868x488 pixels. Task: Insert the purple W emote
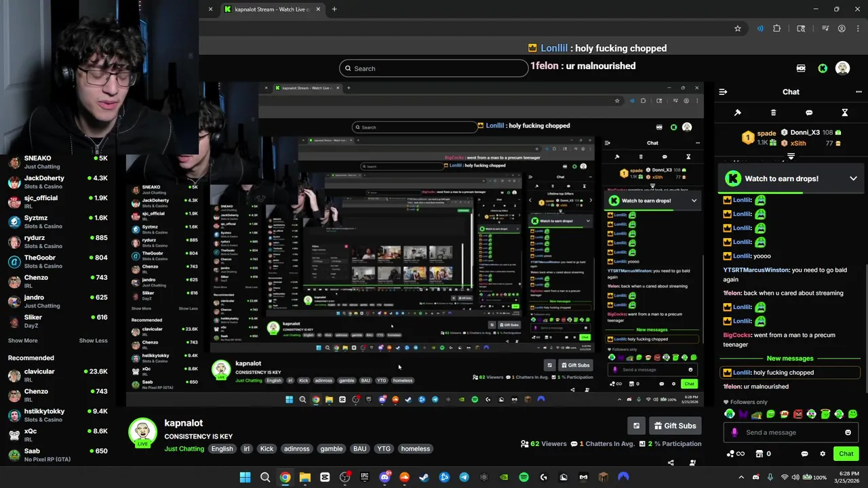(x=743, y=414)
